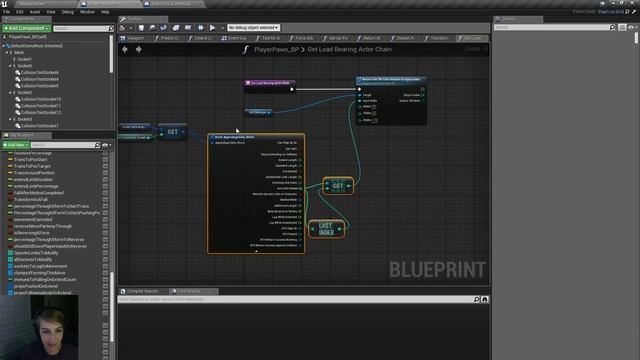Click search icon in Find Results bar
640x360 pixels.
tap(476, 299)
